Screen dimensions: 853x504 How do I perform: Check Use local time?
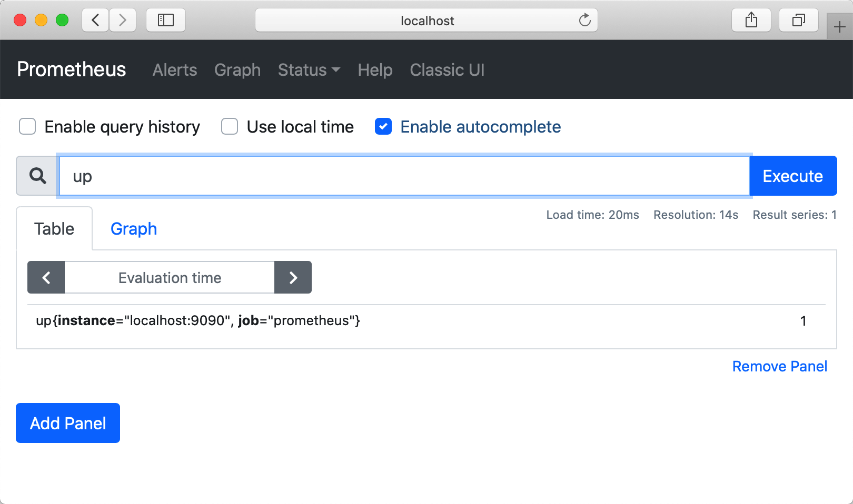click(230, 127)
